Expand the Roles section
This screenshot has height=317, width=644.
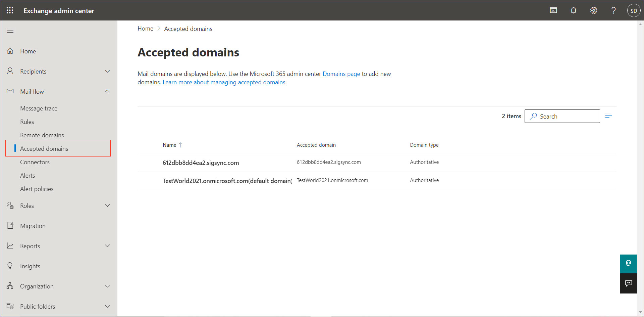[107, 206]
